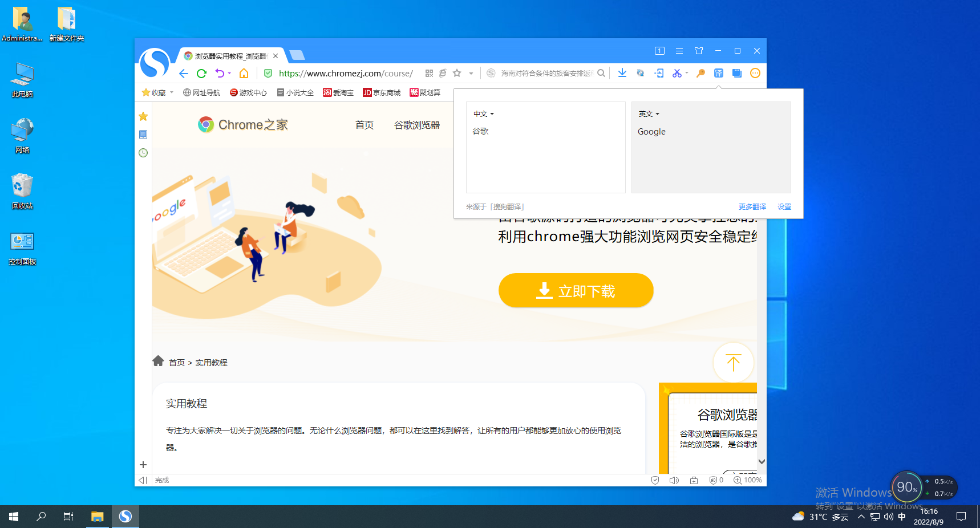Open the 小说大全 bookmark
The width and height of the screenshot is (980, 528).
[295, 92]
